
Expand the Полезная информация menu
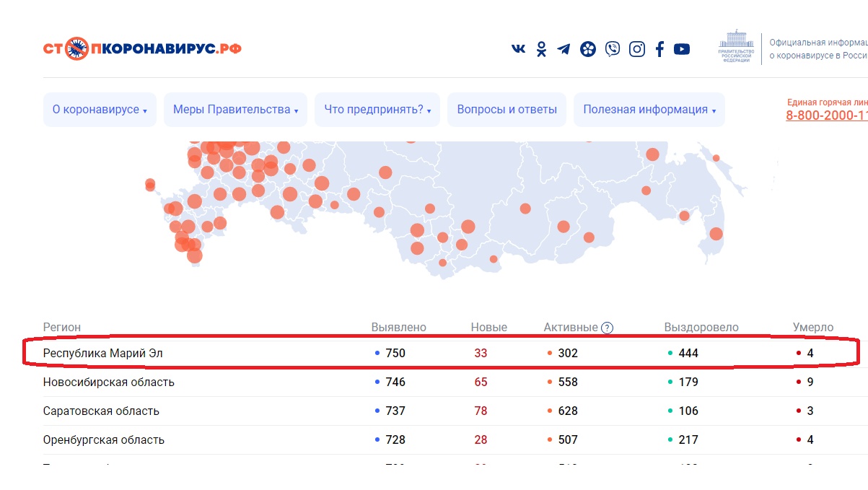649,110
